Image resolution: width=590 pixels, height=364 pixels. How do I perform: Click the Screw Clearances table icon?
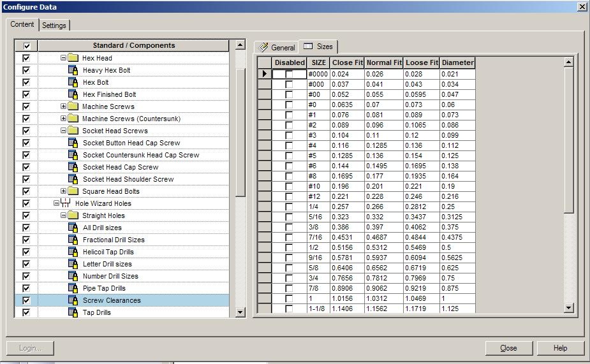tap(73, 300)
